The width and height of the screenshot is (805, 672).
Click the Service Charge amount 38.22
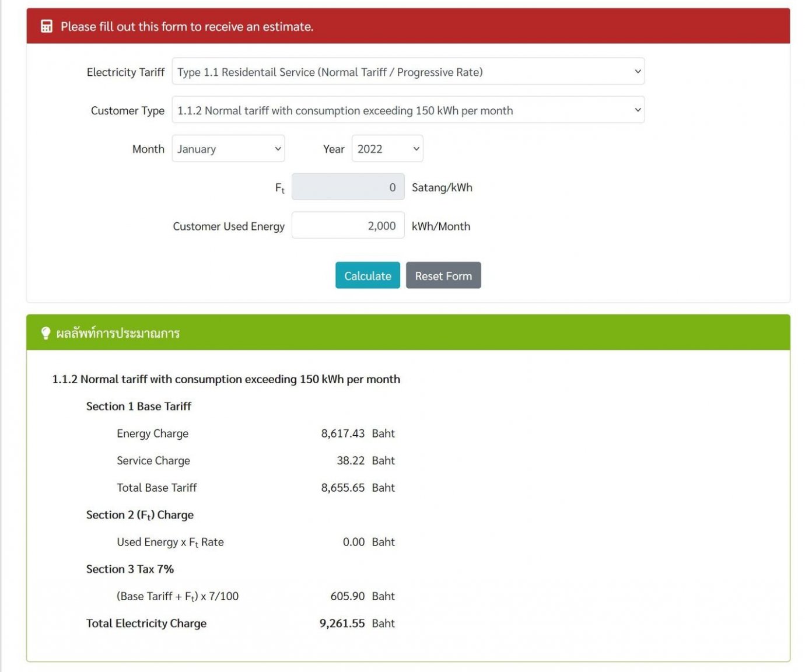350,460
